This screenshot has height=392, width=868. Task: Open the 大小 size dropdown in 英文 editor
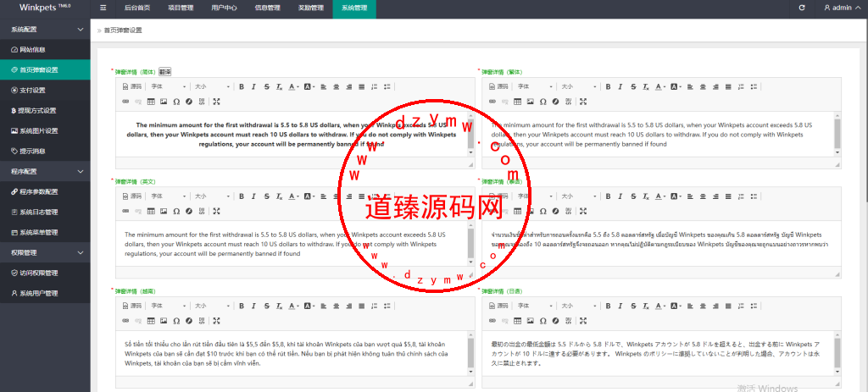pos(212,196)
